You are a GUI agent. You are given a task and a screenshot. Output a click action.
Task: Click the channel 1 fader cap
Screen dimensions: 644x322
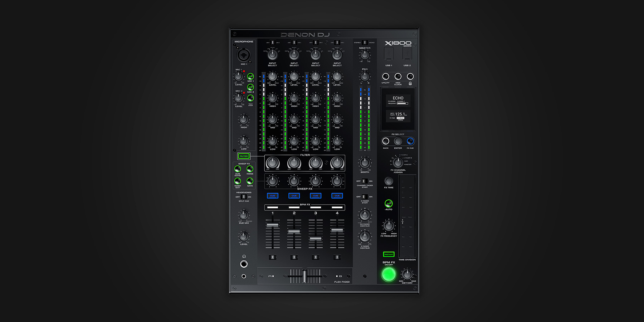(273, 225)
